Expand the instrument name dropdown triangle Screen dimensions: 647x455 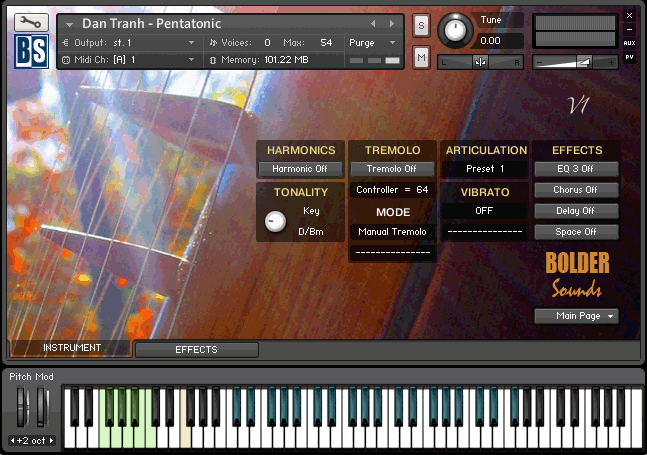[69, 25]
